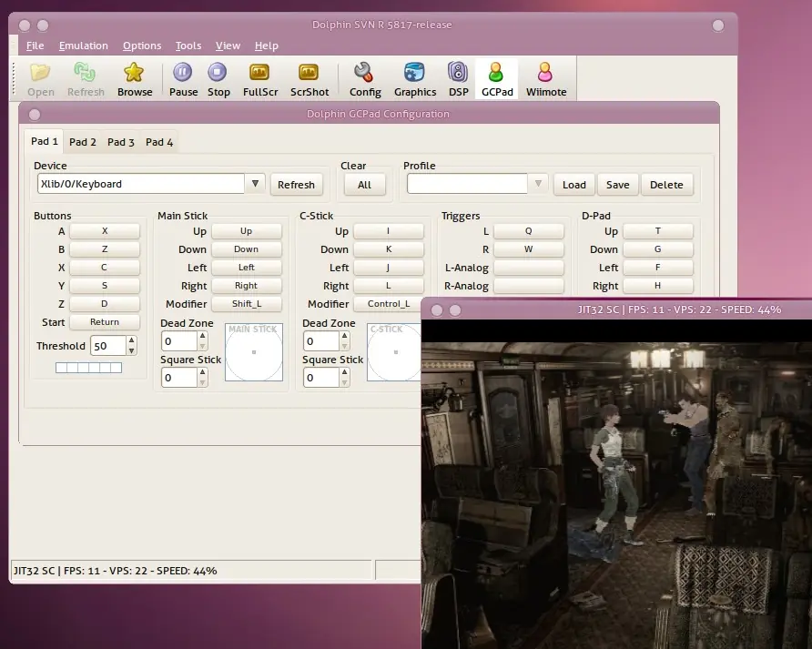Switch to the Pad 1 tab
Screen dimensions: 812x649
click(x=44, y=141)
